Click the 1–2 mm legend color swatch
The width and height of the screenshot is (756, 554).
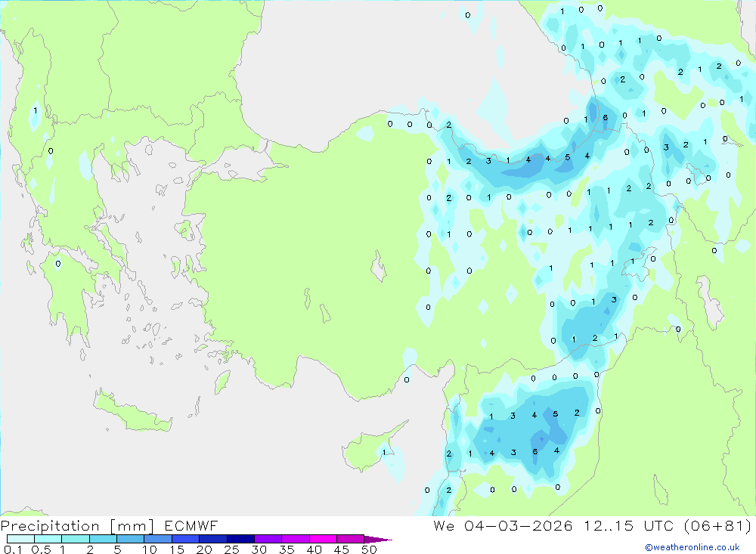[x=76, y=539]
